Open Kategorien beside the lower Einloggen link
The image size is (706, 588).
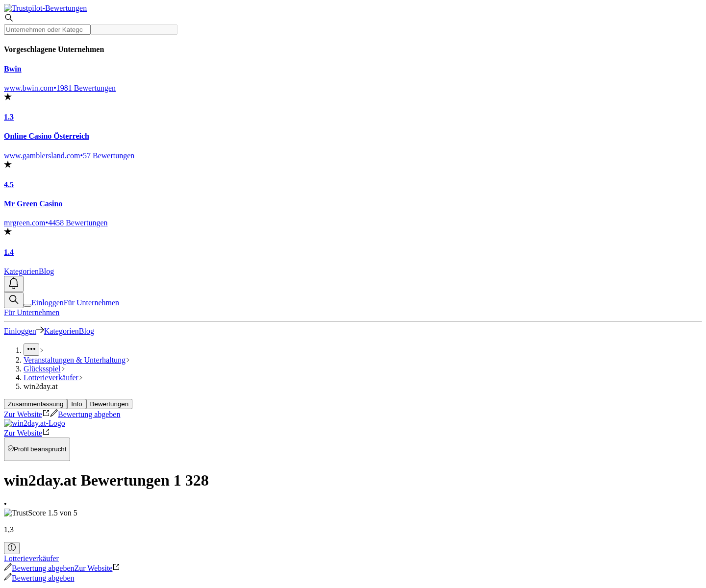click(61, 331)
